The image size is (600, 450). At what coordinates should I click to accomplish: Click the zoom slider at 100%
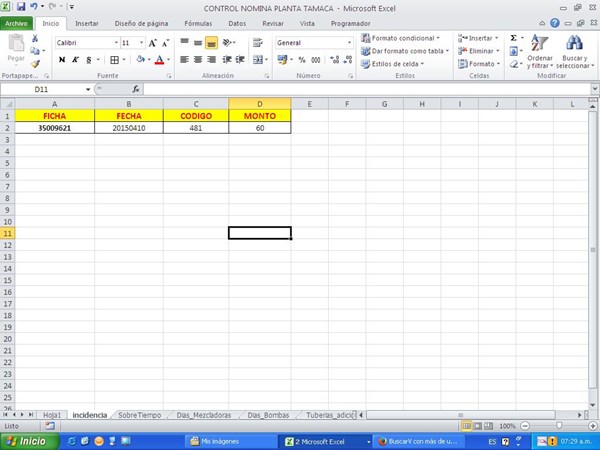point(559,426)
